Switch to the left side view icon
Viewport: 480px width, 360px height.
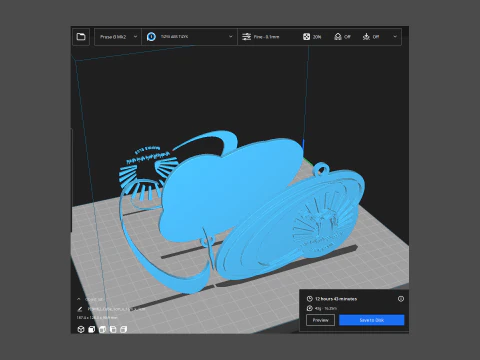113,329
